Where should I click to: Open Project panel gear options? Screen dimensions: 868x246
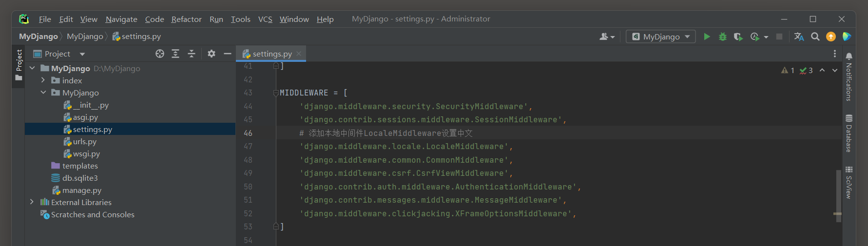(x=212, y=54)
